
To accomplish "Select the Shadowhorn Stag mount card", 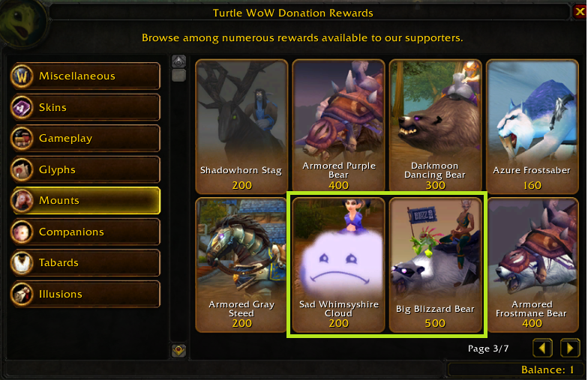I will click(241, 126).
